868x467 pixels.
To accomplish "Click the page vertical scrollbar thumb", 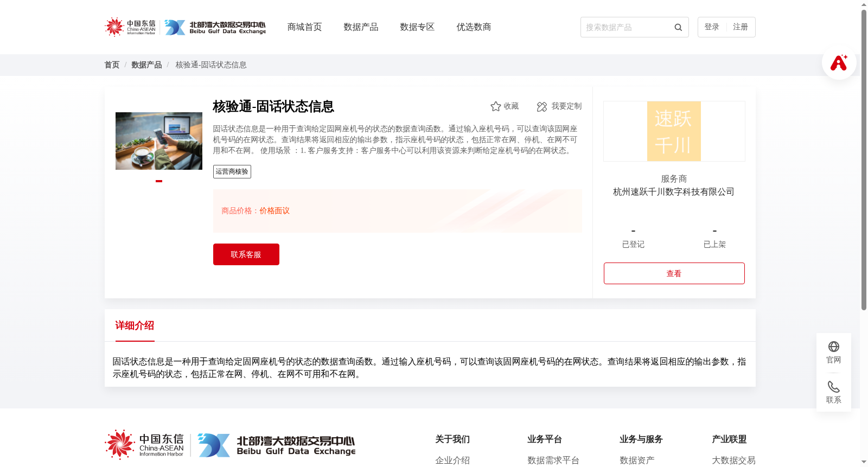I will pyautogui.click(x=864, y=160).
